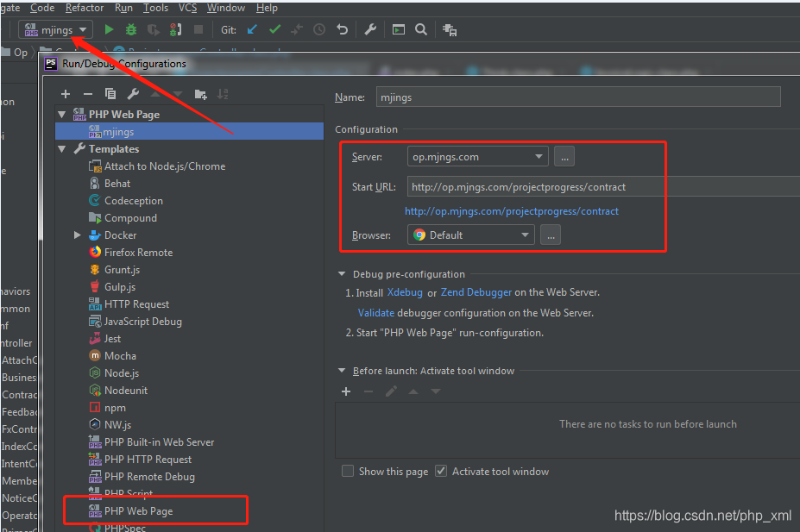The image size is (800, 532).
Task: Start debugging with the bug icon
Action: point(131,29)
